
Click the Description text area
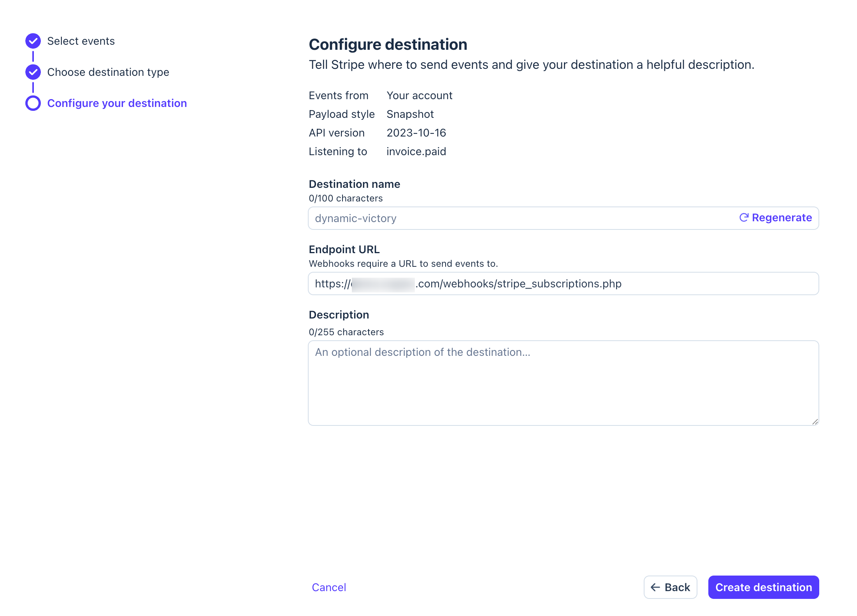click(x=564, y=383)
